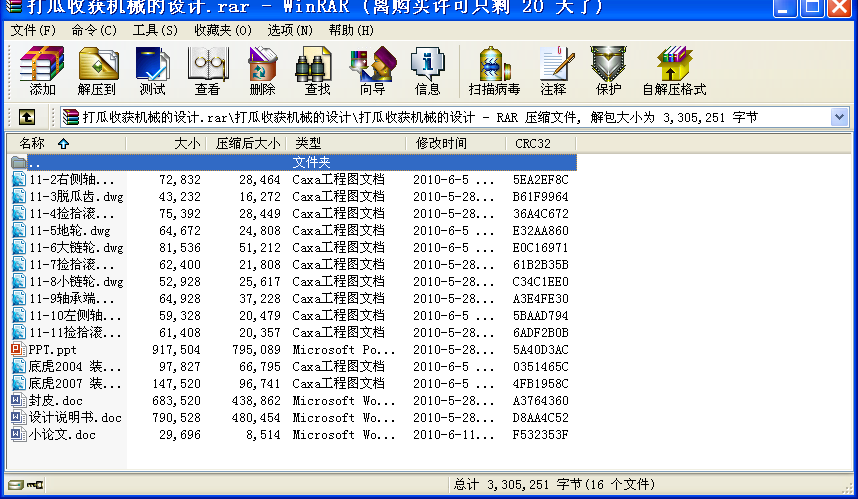
Task: Go up one folder level button
Action: tap(27, 118)
